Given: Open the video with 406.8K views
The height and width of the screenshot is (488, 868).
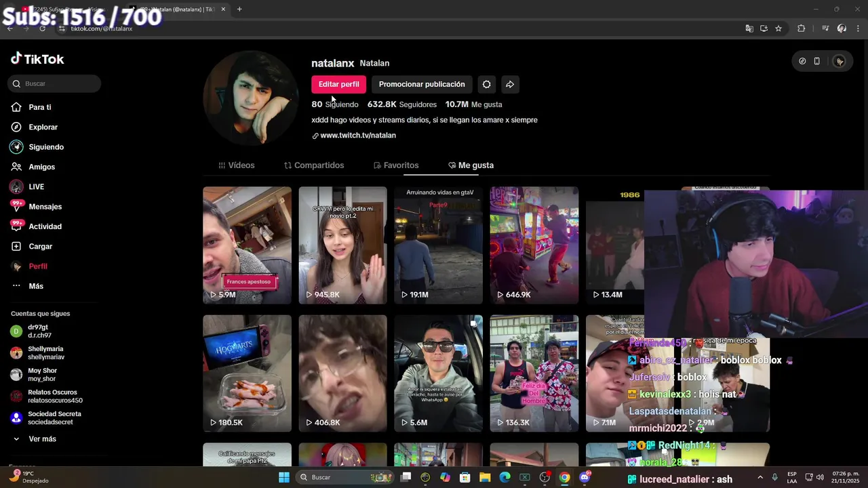Looking at the screenshot, I should [x=342, y=373].
